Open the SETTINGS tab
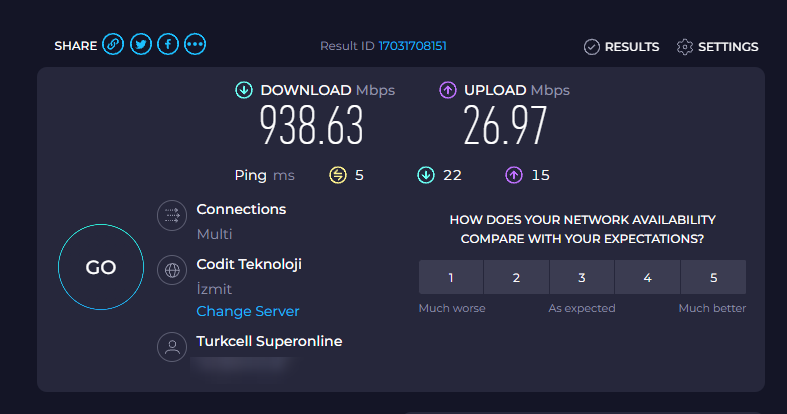 pos(718,47)
